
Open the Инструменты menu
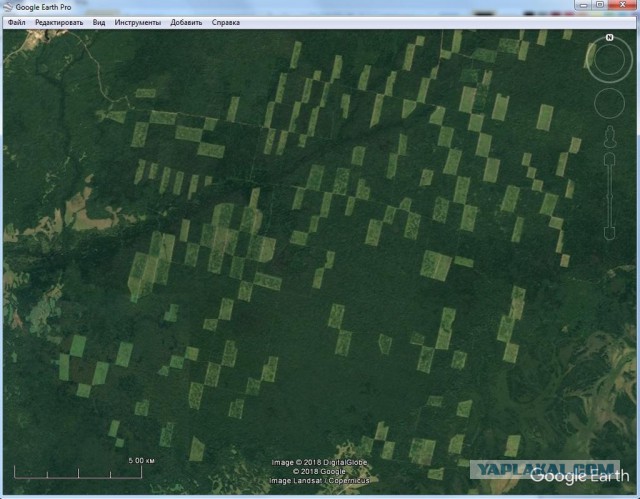138,22
